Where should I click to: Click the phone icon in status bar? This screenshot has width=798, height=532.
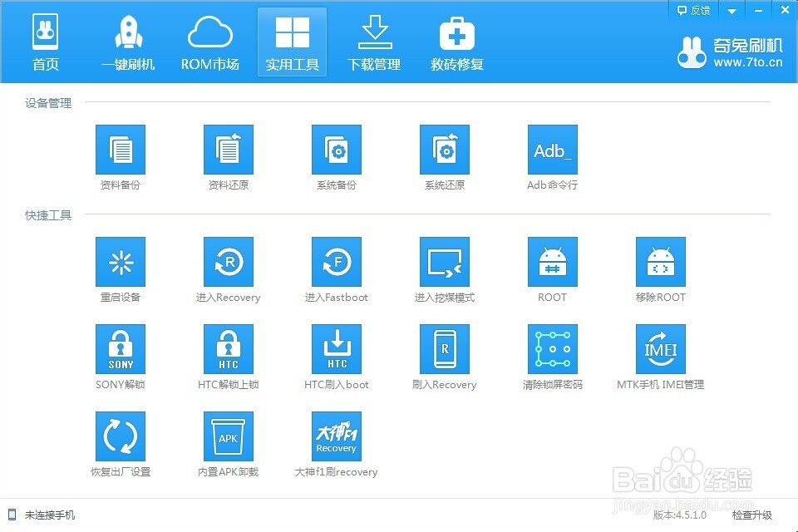[12, 515]
